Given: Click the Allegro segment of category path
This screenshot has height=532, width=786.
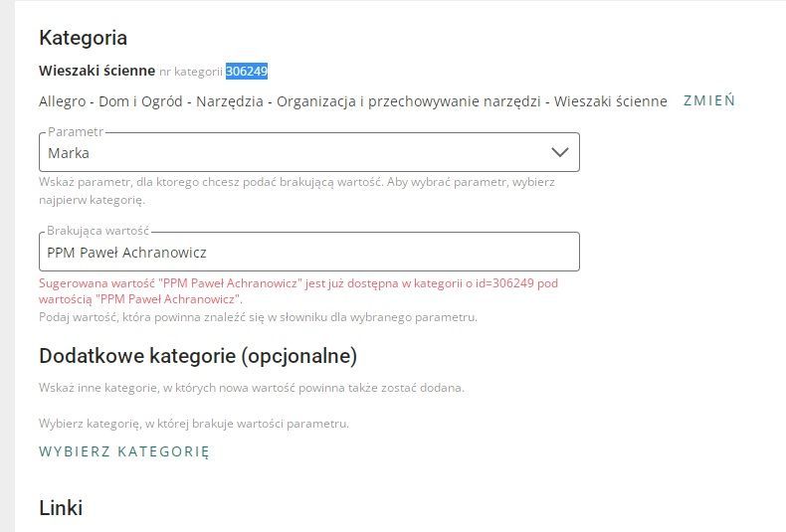Looking at the screenshot, I should (x=63, y=101).
